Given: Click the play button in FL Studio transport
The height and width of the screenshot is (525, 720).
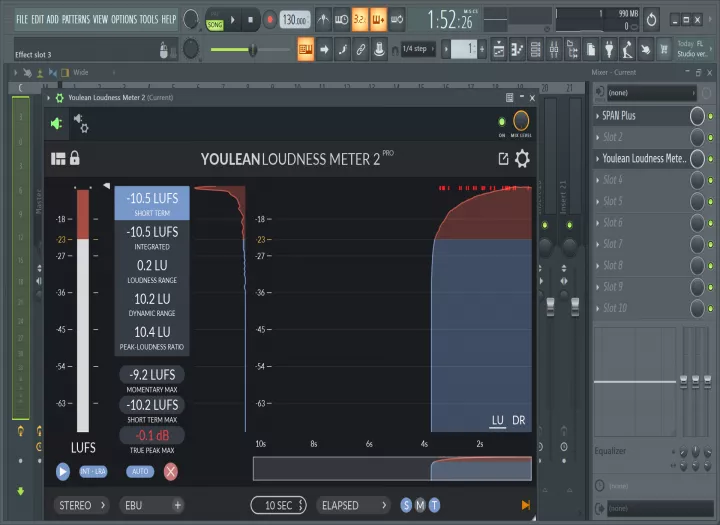Looking at the screenshot, I should tap(233, 20).
